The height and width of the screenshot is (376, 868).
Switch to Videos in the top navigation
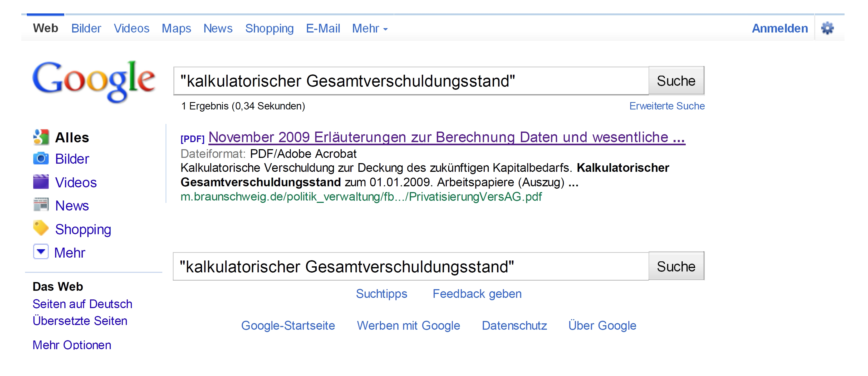[131, 29]
